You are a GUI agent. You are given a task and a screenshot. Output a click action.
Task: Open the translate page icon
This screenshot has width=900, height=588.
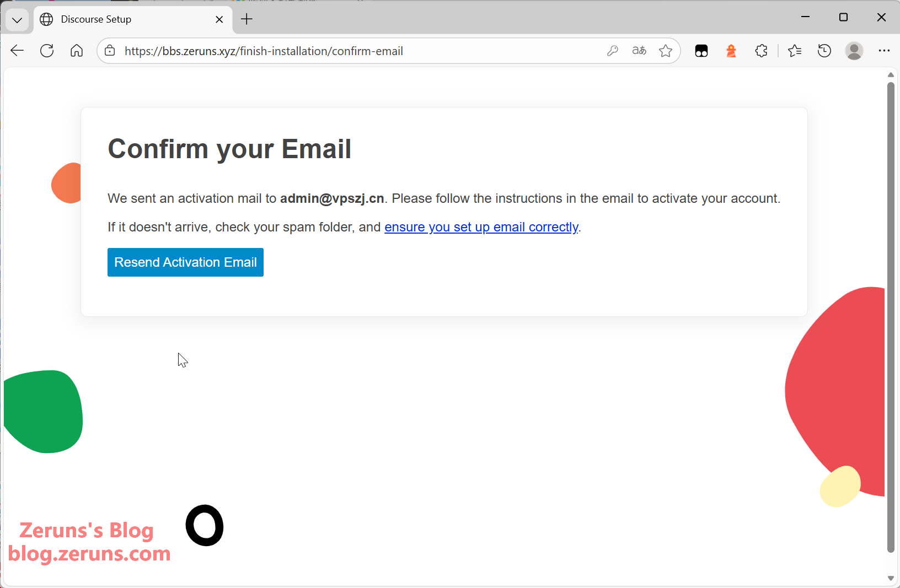[639, 51]
